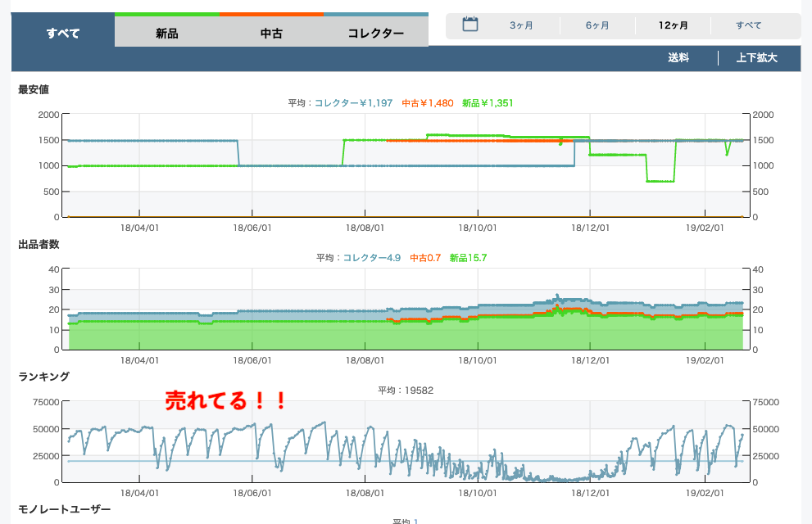The width and height of the screenshot is (812, 524).
Task: Click the 上下拡大 vertical zoom button
Action: point(756,58)
